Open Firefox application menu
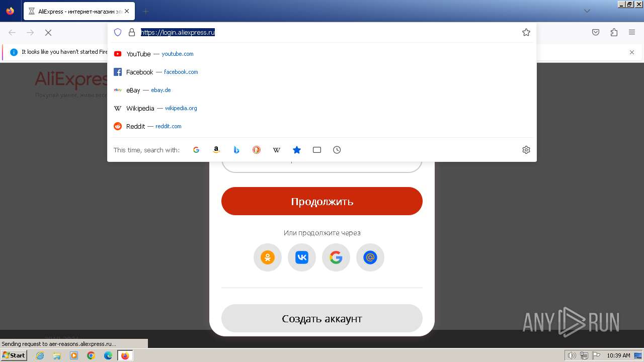 [632, 32]
